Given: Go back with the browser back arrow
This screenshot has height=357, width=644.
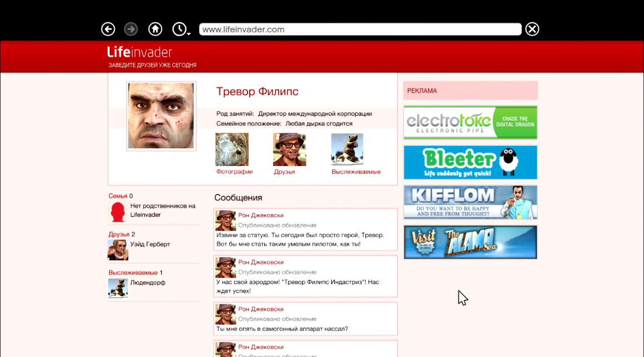Looking at the screenshot, I should 108,29.
